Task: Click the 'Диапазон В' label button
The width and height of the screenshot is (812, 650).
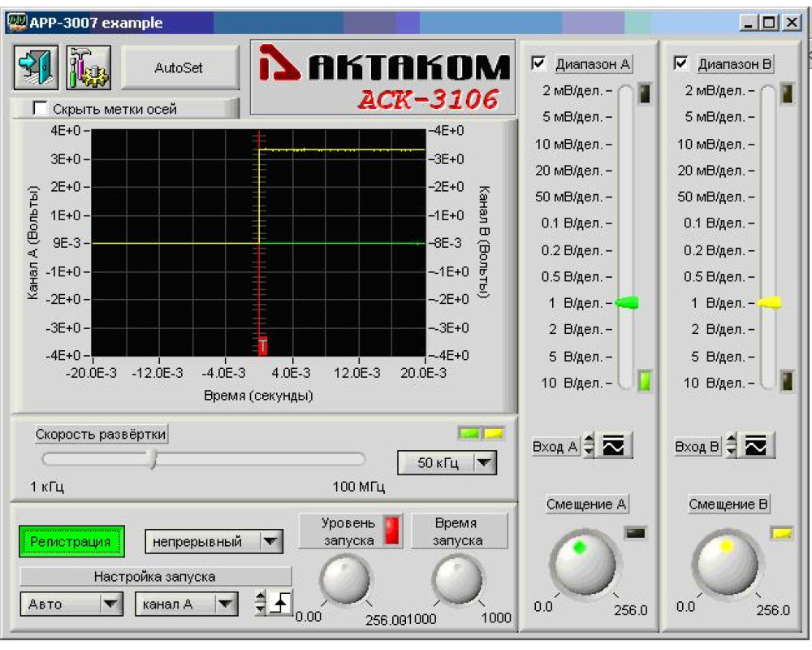Action: click(x=735, y=64)
